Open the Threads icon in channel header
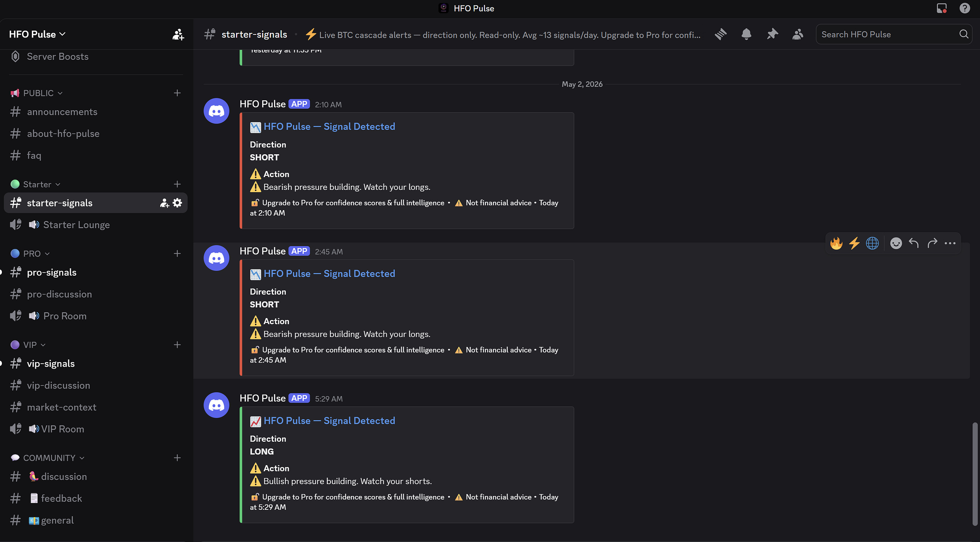This screenshot has width=980, height=542. tap(720, 34)
